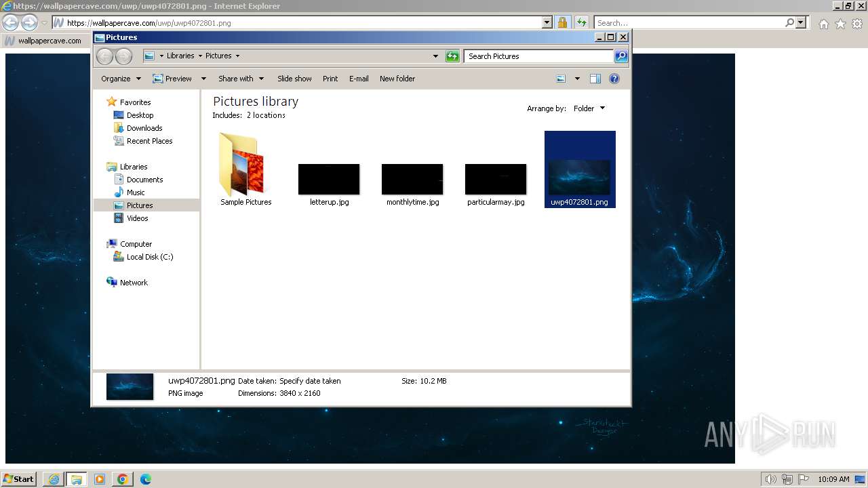Image resolution: width=868 pixels, height=488 pixels.
Task: Open Downloads in the navigation pane
Action: point(144,128)
